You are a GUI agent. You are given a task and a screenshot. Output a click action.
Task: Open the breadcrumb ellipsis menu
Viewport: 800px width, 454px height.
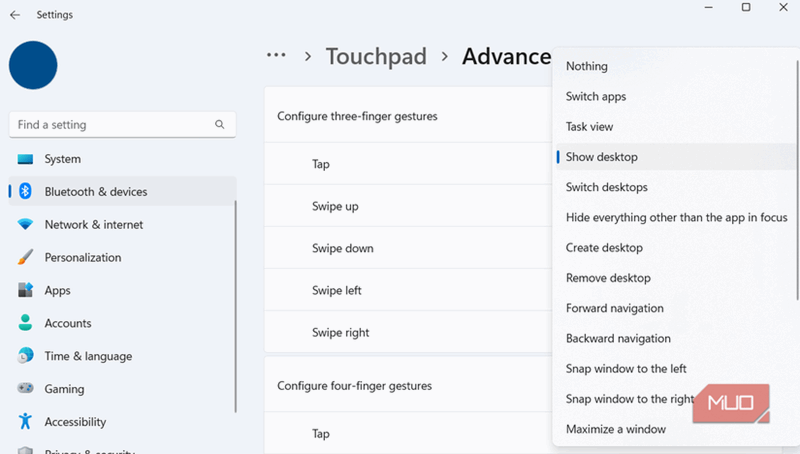click(276, 56)
